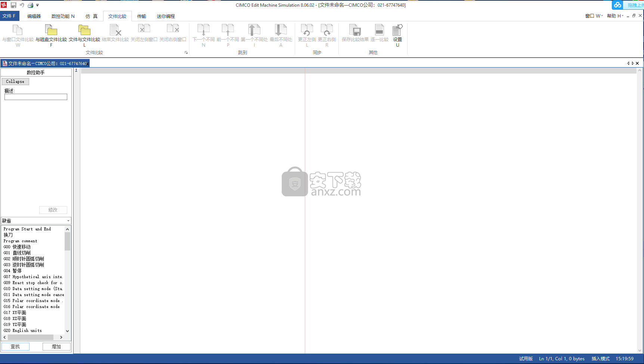Screen dimensions: 644x364
Task: Click the 查找 button
Action: click(15, 347)
